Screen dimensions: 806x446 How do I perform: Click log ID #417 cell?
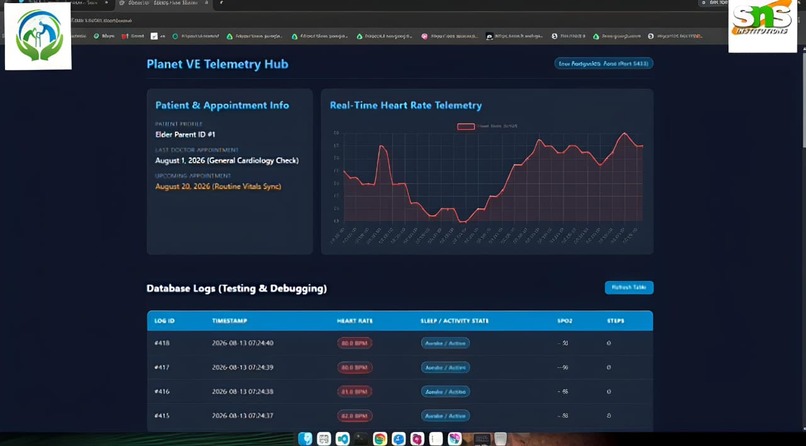coord(162,367)
